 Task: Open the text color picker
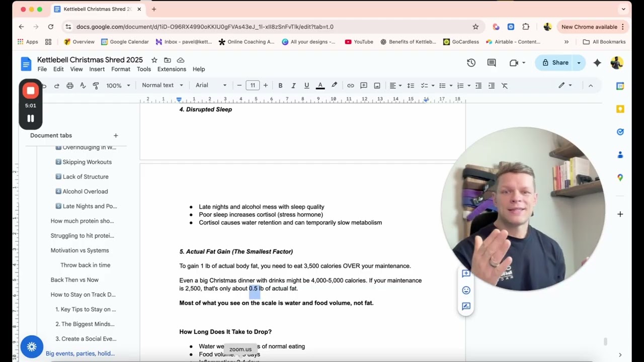pyautogui.click(x=320, y=85)
